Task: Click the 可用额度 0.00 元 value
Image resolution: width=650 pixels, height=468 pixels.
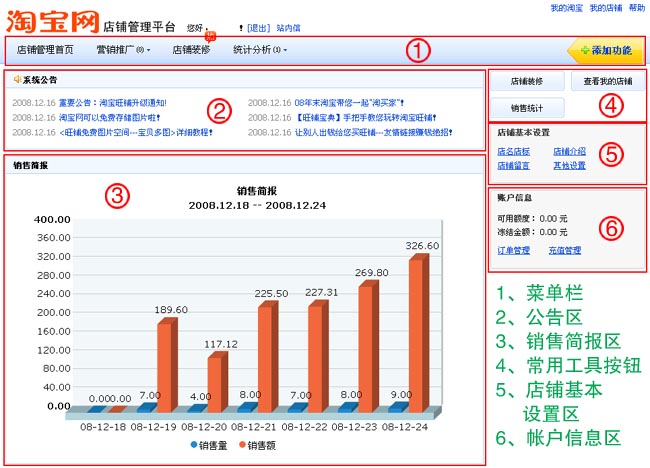Action: click(553, 219)
